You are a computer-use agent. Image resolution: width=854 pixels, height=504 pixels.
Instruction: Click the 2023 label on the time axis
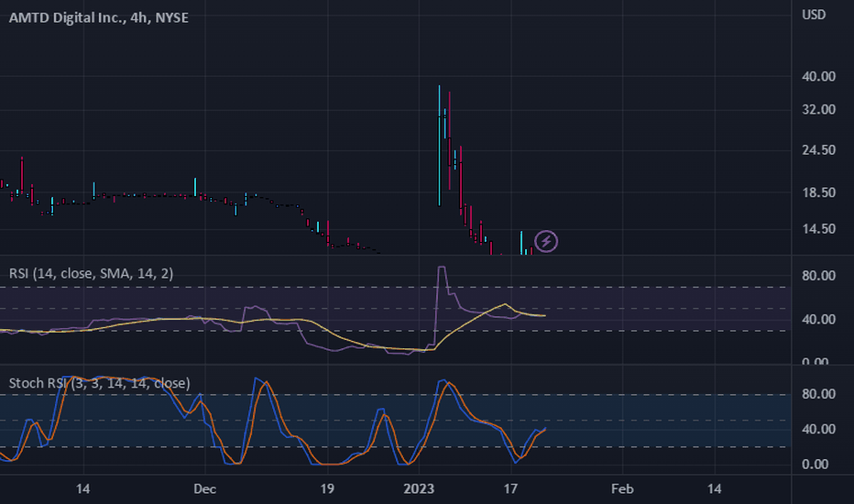click(x=419, y=488)
